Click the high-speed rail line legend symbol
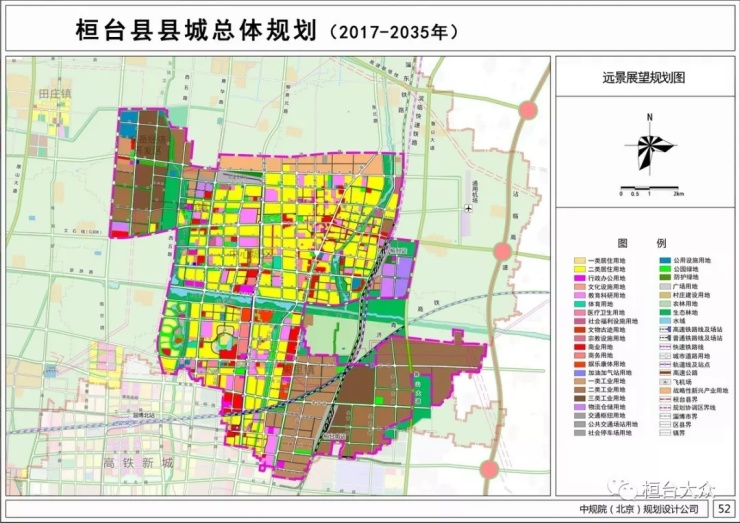The height and width of the screenshot is (523, 740). coord(665,329)
